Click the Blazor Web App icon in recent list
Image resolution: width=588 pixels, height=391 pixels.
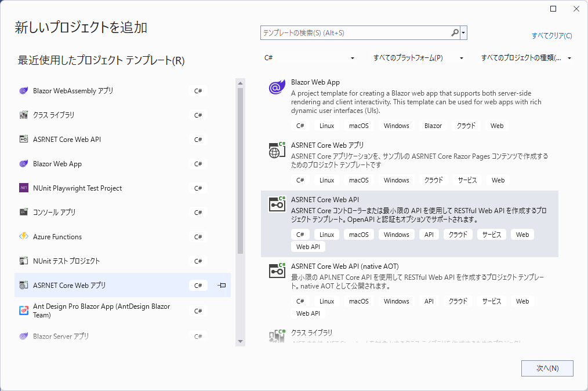click(x=24, y=164)
